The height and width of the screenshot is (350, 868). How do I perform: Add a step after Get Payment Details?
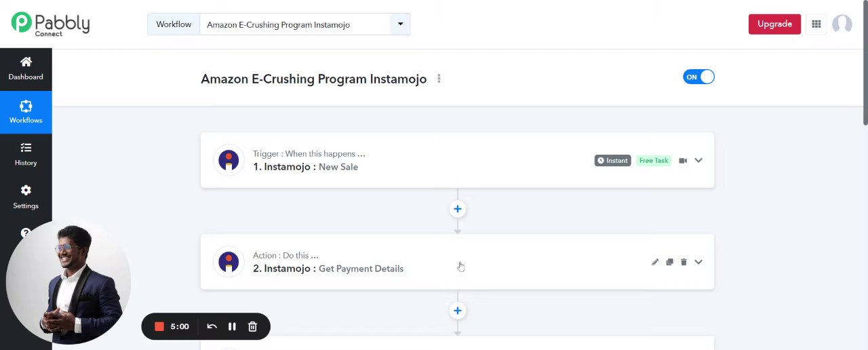[x=458, y=311]
